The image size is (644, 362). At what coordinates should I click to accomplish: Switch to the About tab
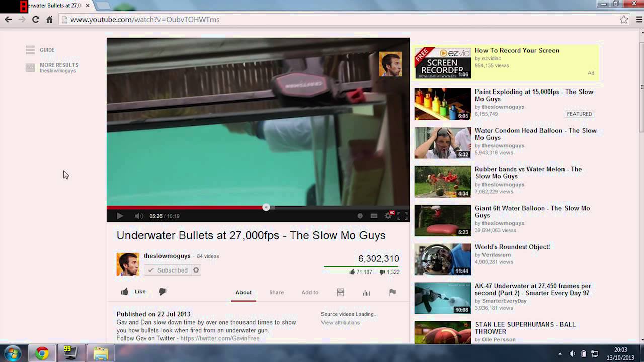click(x=244, y=292)
